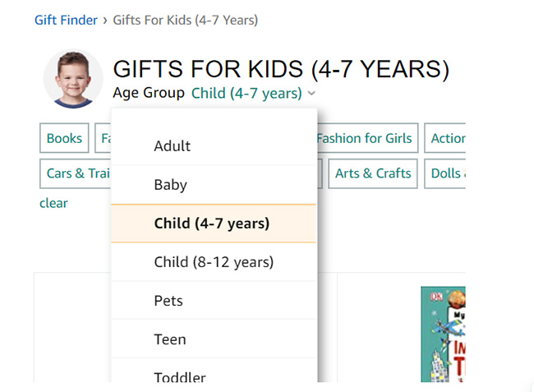Viewport: 534px width, 392px height.
Task: Filter by the Action category chip
Action: pos(447,139)
